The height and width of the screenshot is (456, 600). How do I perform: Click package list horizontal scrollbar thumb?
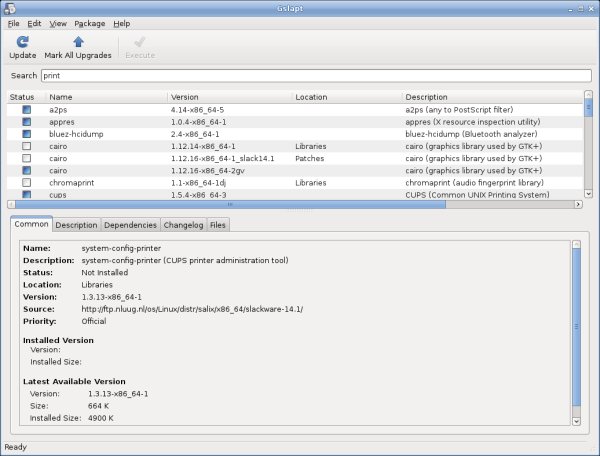[230, 205]
